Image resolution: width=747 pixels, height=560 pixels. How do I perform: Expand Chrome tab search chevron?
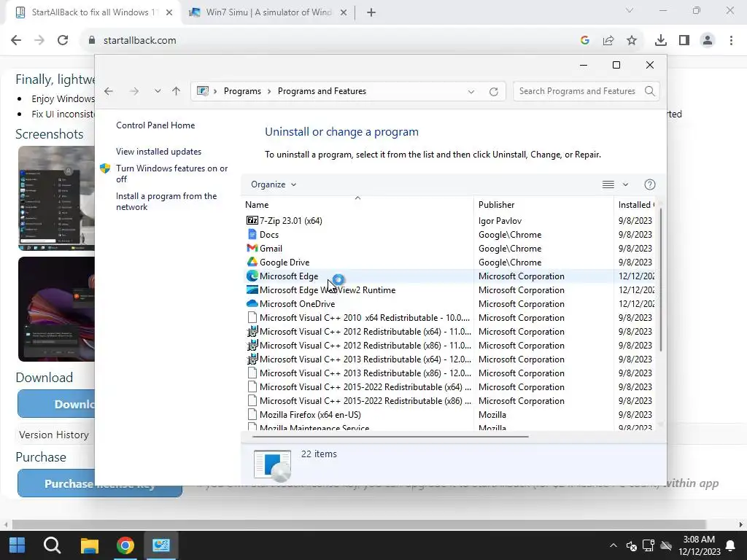pyautogui.click(x=630, y=10)
